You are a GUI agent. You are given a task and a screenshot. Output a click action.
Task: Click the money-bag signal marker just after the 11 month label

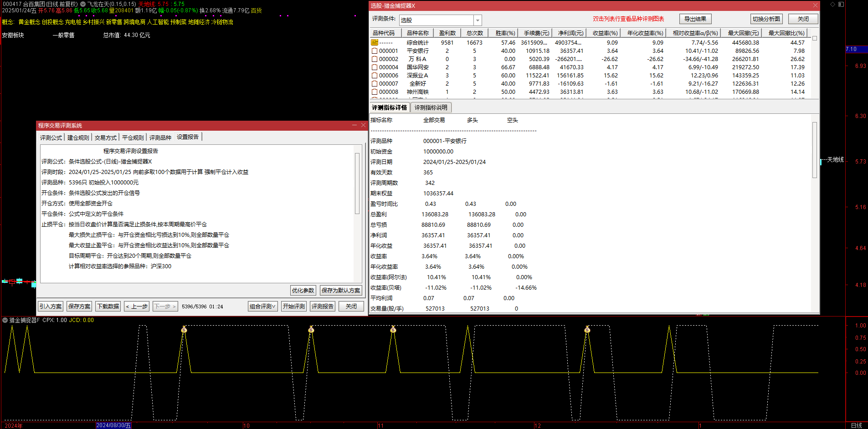tap(393, 329)
